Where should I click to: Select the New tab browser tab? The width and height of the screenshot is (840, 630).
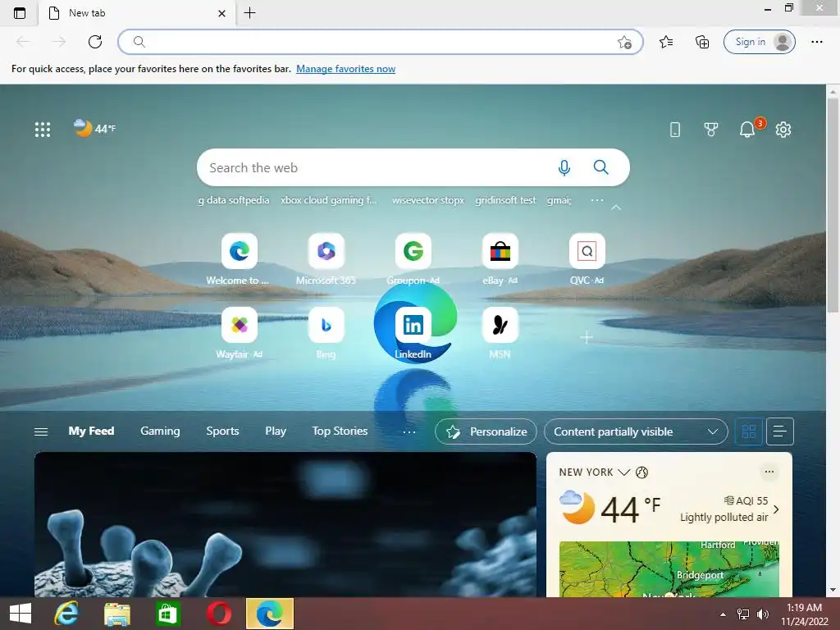pos(137,13)
